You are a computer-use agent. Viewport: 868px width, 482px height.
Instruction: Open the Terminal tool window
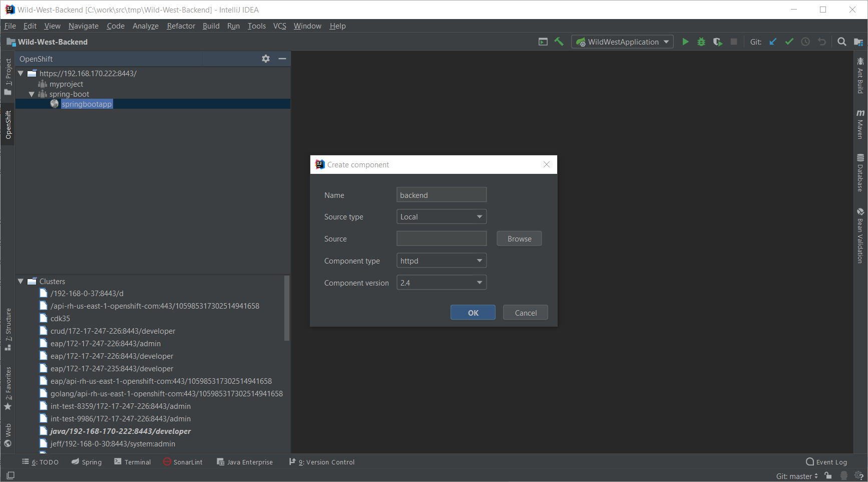pyautogui.click(x=133, y=462)
